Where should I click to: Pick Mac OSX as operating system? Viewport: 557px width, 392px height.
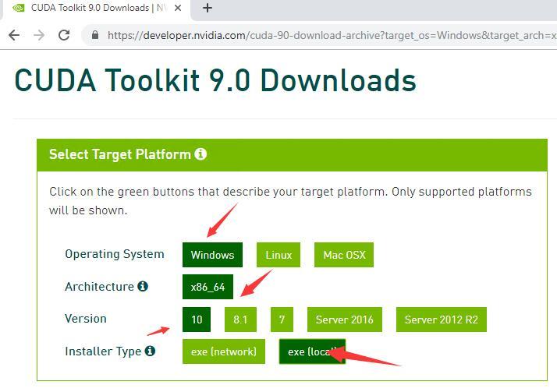click(x=344, y=255)
